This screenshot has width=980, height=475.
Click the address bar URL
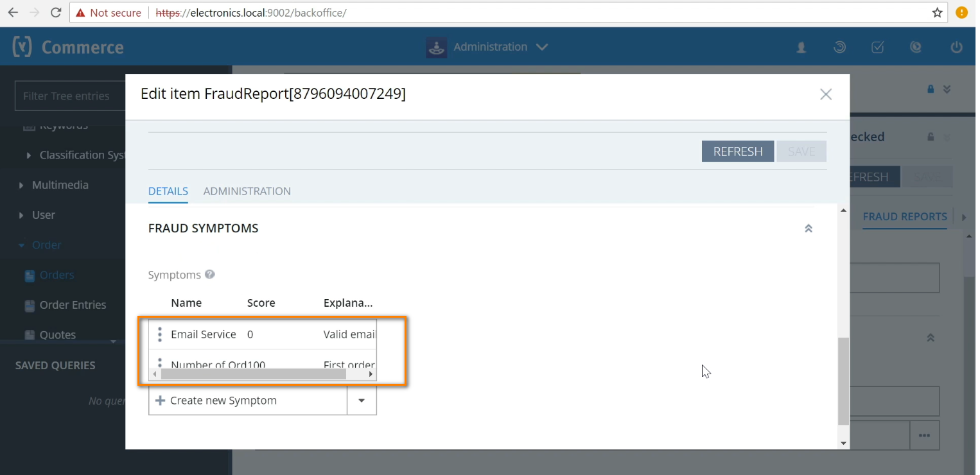(x=251, y=13)
